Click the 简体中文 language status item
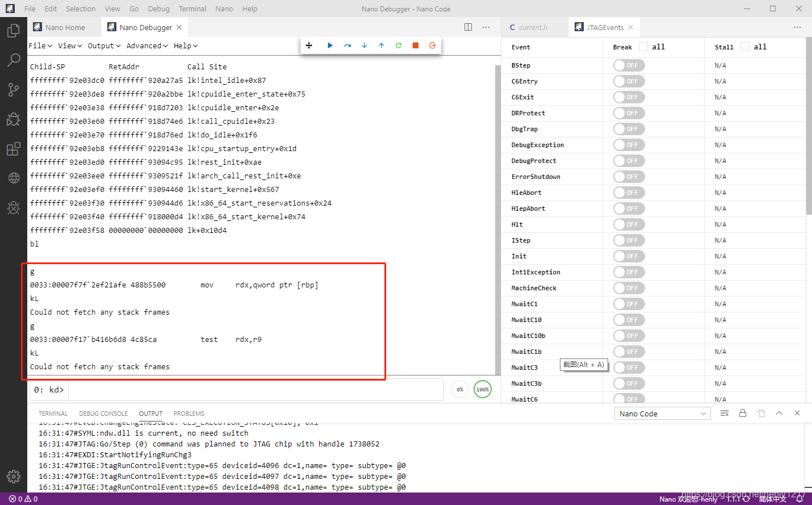This screenshot has width=812, height=505. pos(773,499)
